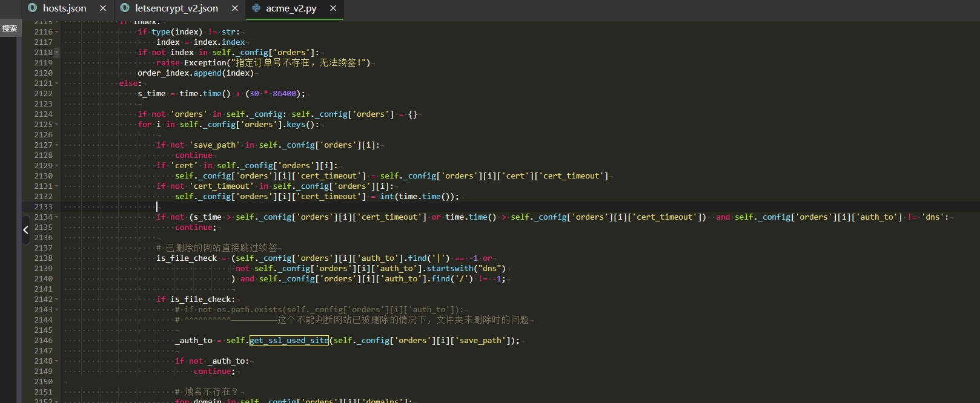Fold the code block at line 2116
This screenshot has width=980, height=403.
(57, 32)
